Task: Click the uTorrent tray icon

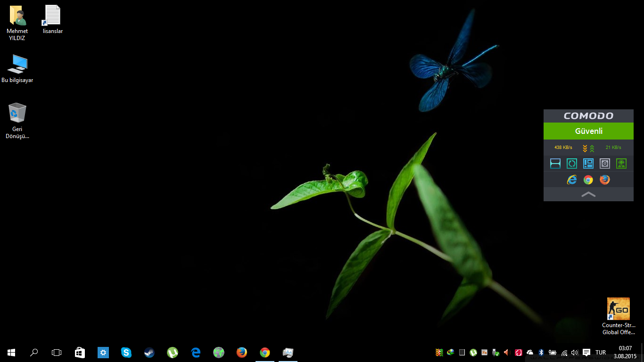Action: (473, 352)
